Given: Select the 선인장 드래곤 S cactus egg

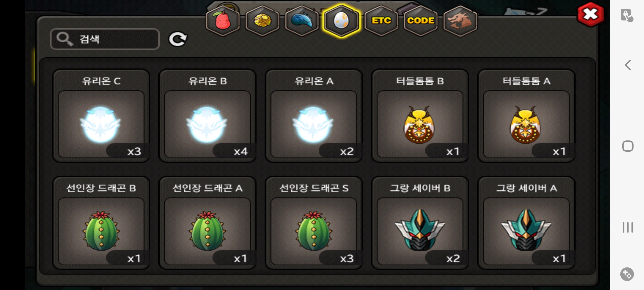Looking at the screenshot, I should 314,223.
